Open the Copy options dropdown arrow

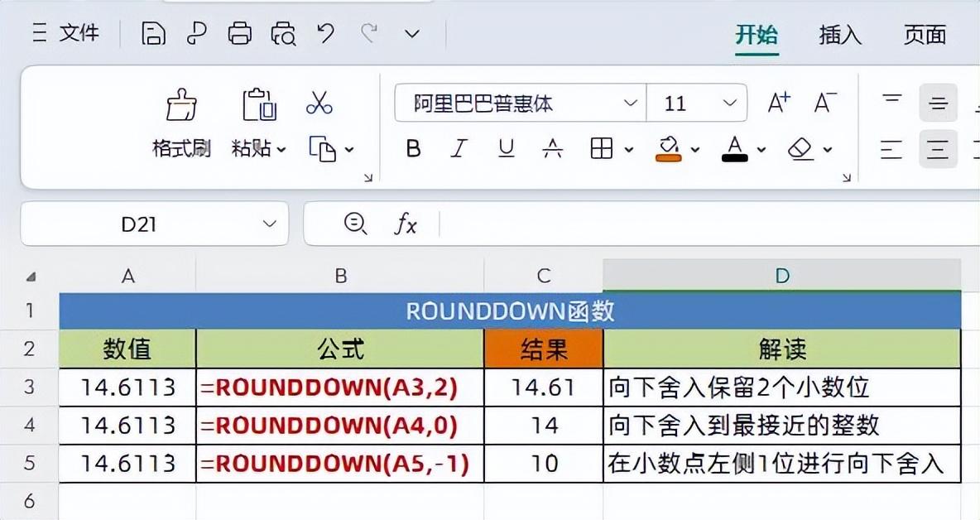pos(349,149)
